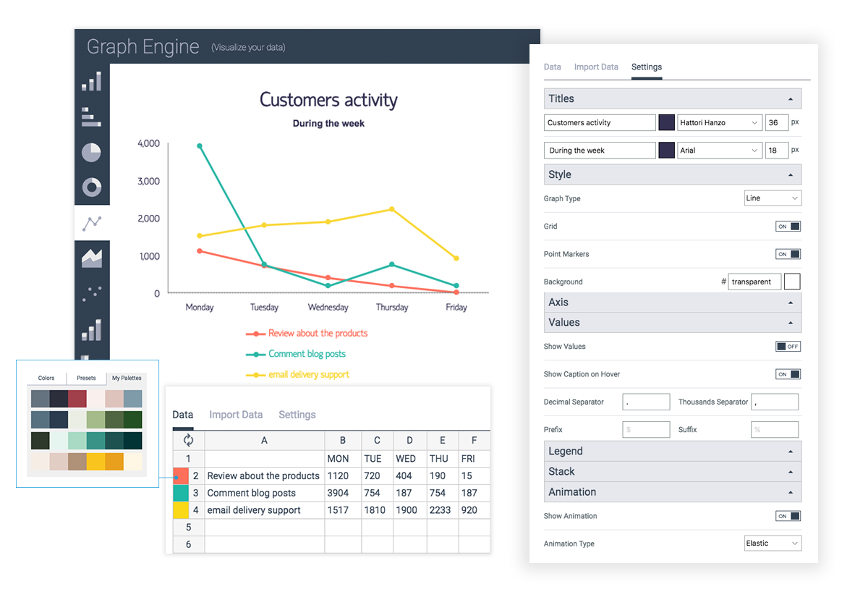Choose the donut chart type icon
Viewport: 868px width, 592px height.
[91, 187]
